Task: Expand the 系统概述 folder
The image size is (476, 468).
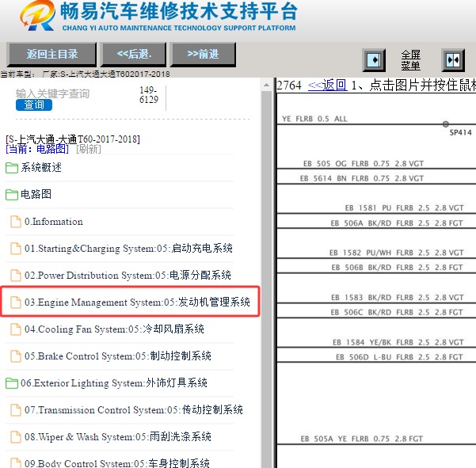Action: (41, 168)
